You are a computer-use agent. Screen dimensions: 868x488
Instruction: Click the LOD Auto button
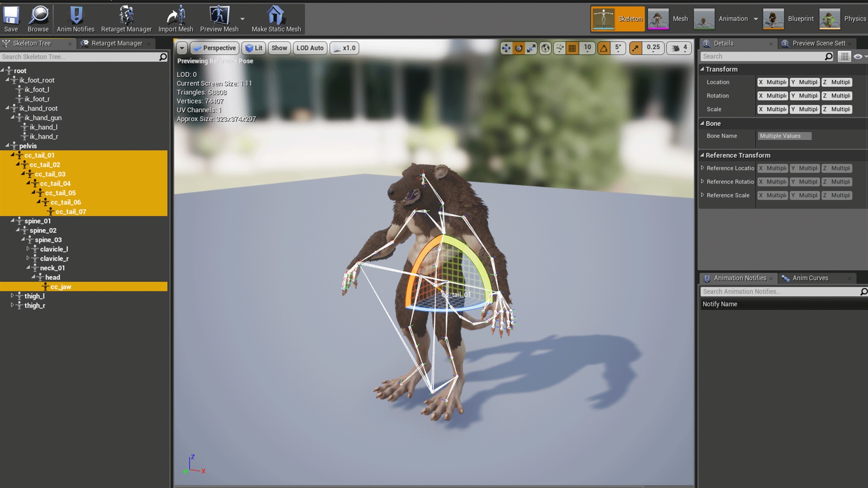310,48
